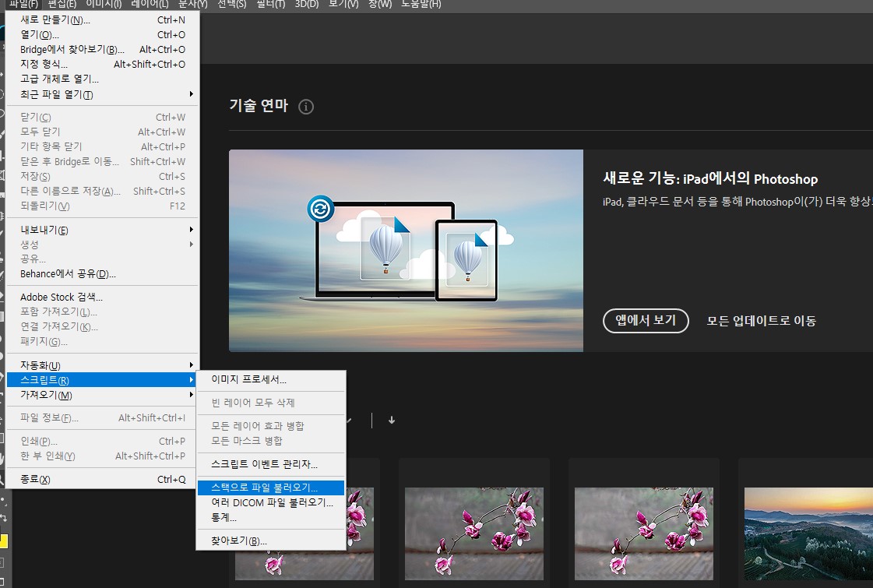873x588 pixels.
Task: Choose 모든 마스크 병합
Action: (271, 441)
